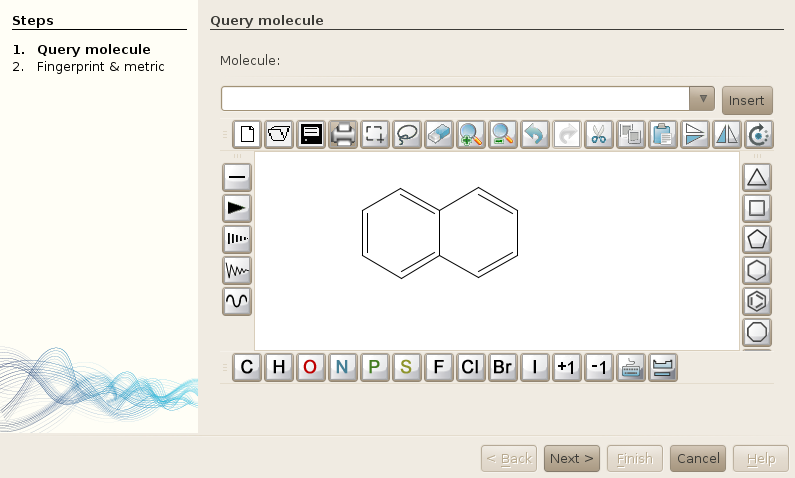Click the Cancel button
The height and width of the screenshot is (478, 795).
click(x=698, y=458)
